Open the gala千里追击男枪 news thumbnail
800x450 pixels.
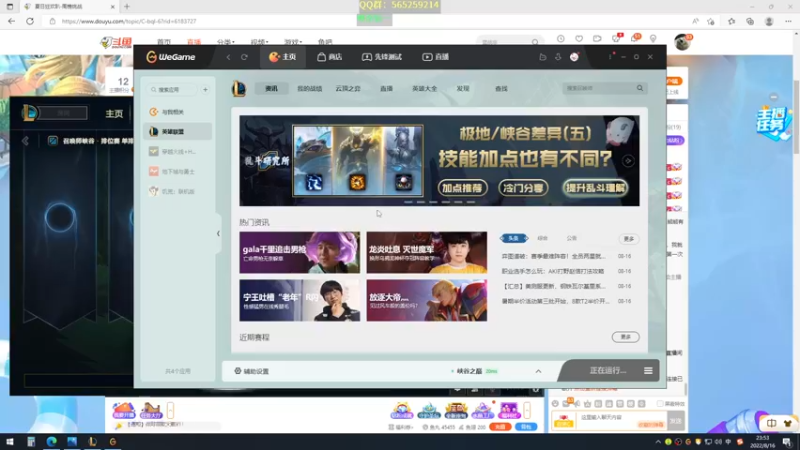[x=299, y=253]
